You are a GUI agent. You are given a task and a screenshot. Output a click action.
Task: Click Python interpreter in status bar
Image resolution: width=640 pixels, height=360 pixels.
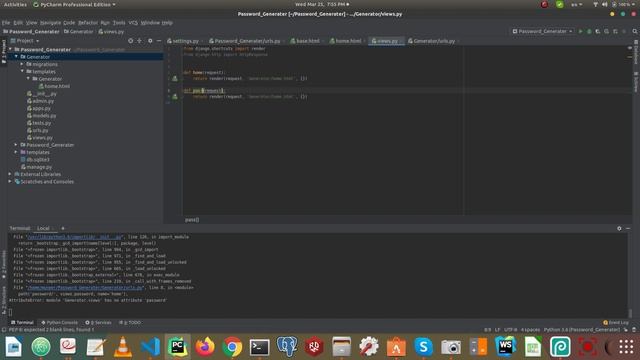click(582, 330)
